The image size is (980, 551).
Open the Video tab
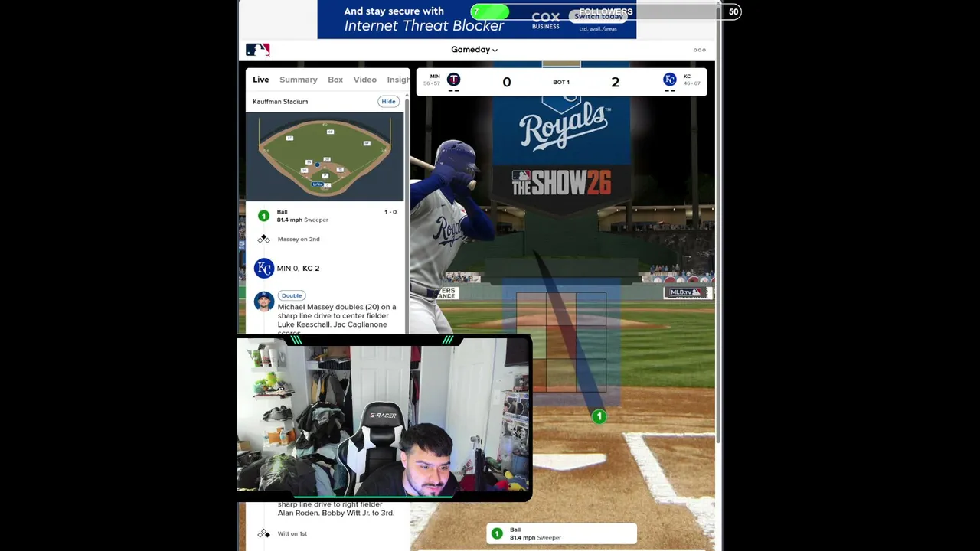click(364, 80)
